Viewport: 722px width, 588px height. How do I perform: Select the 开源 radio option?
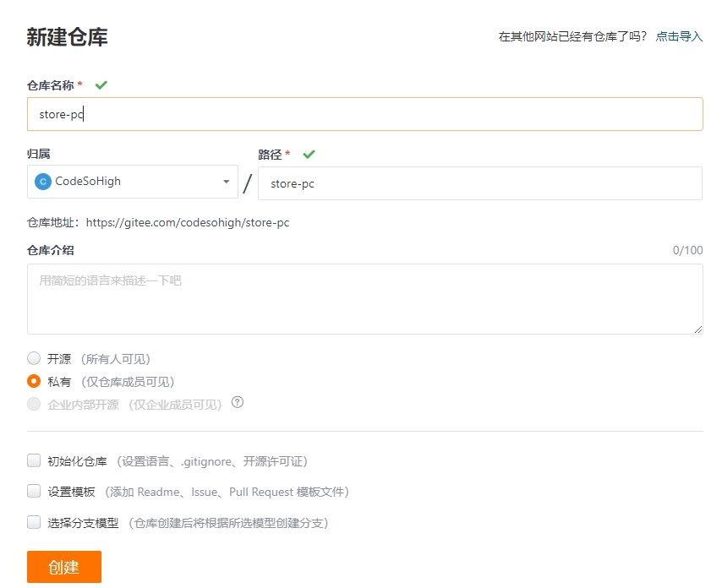[x=34, y=358]
